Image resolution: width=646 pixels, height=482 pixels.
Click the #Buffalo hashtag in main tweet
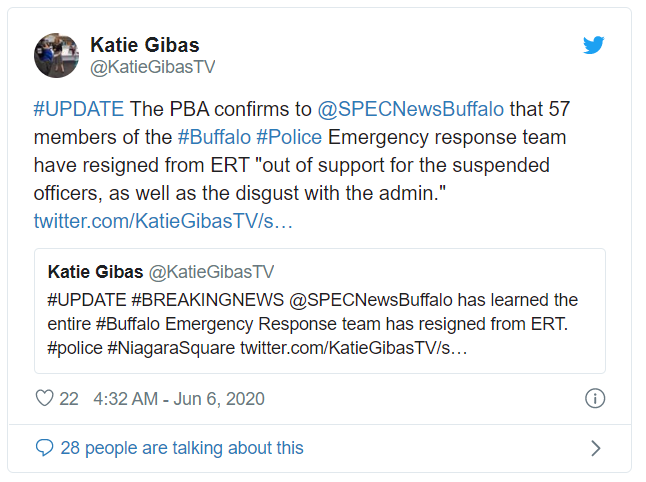click(x=213, y=137)
